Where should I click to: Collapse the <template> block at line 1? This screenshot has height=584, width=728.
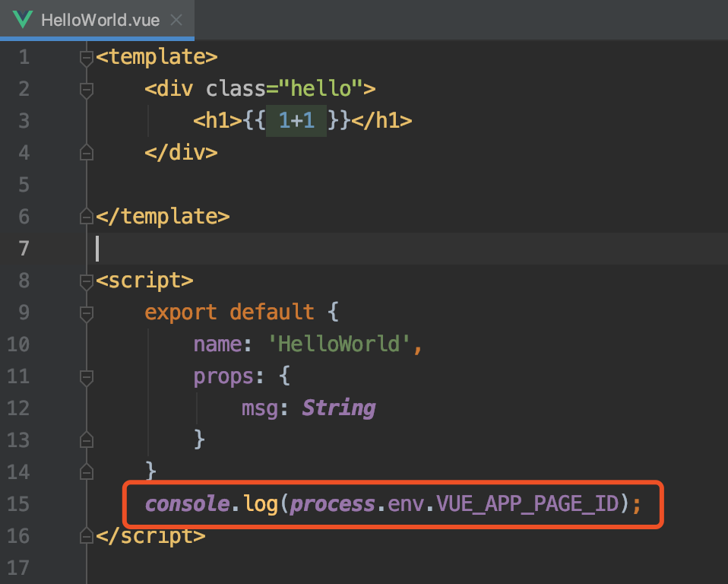[x=87, y=58]
